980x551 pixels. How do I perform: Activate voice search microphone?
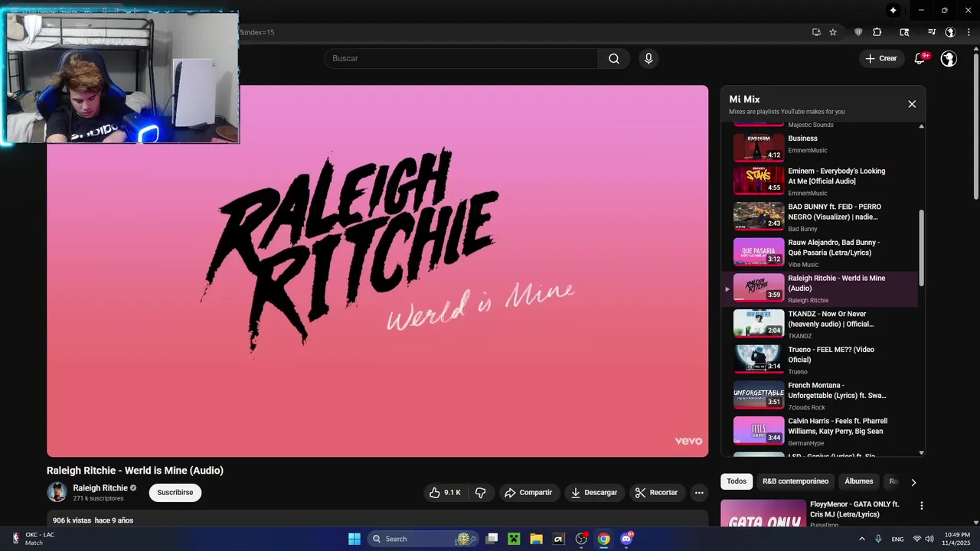[648, 59]
